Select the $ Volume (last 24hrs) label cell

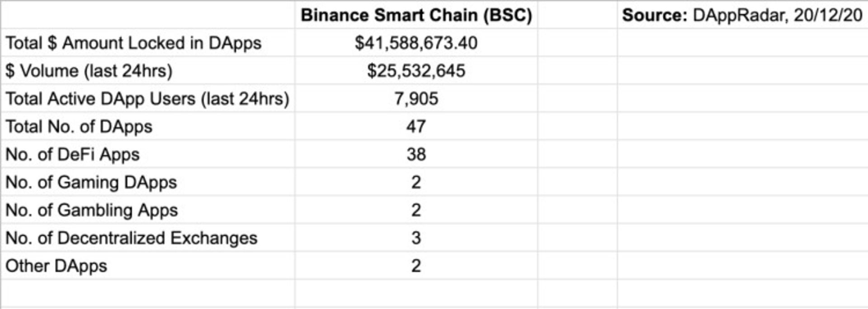point(89,71)
